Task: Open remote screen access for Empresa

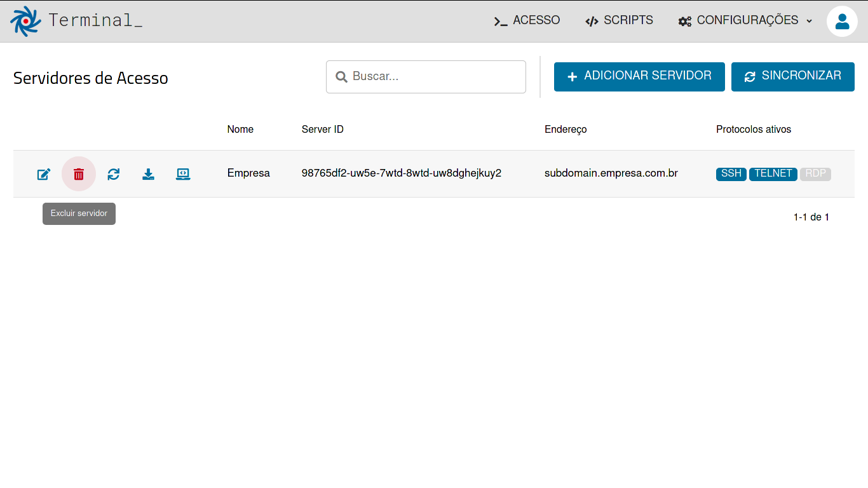Action: point(183,174)
